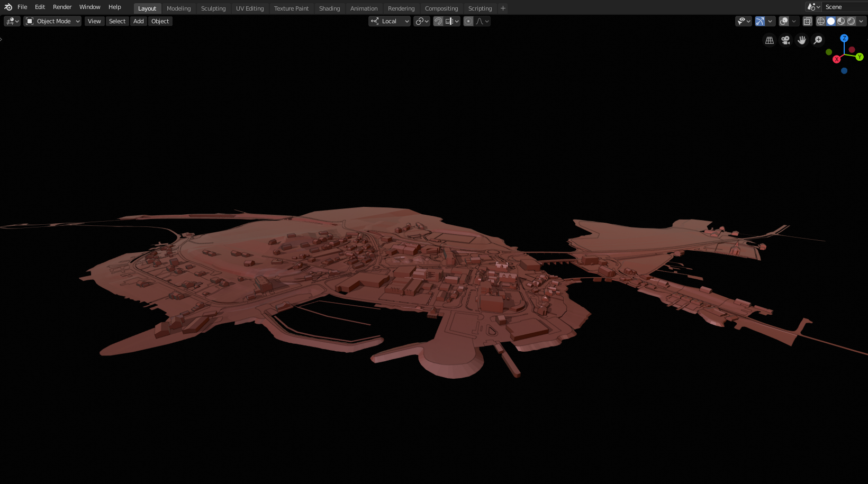Open the File menu
The width and height of the screenshot is (868, 484).
22,7
